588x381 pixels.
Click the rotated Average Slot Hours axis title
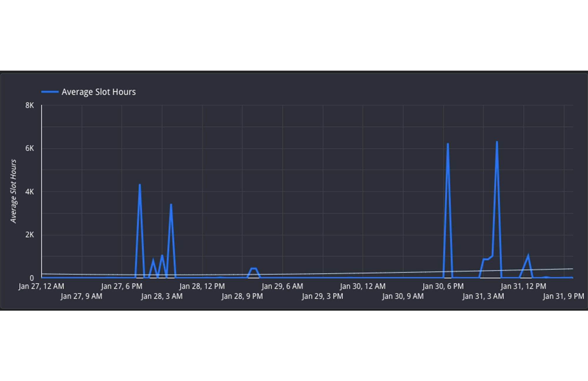click(x=14, y=191)
